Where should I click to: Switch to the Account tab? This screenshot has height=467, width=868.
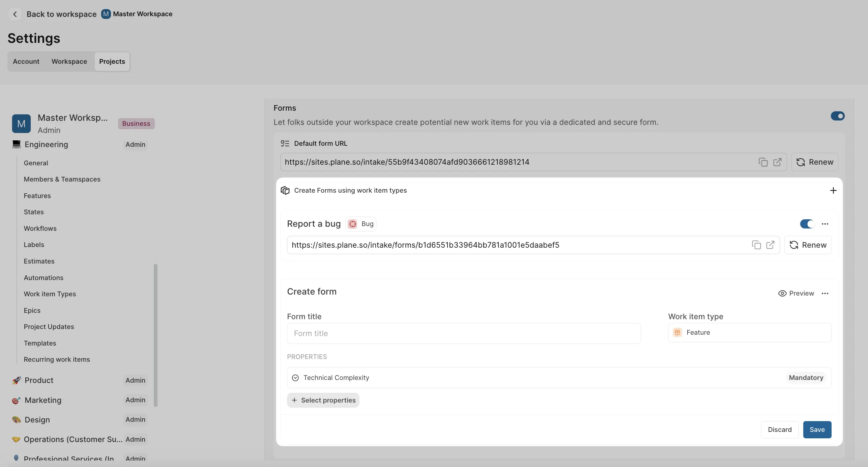point(26,61)
